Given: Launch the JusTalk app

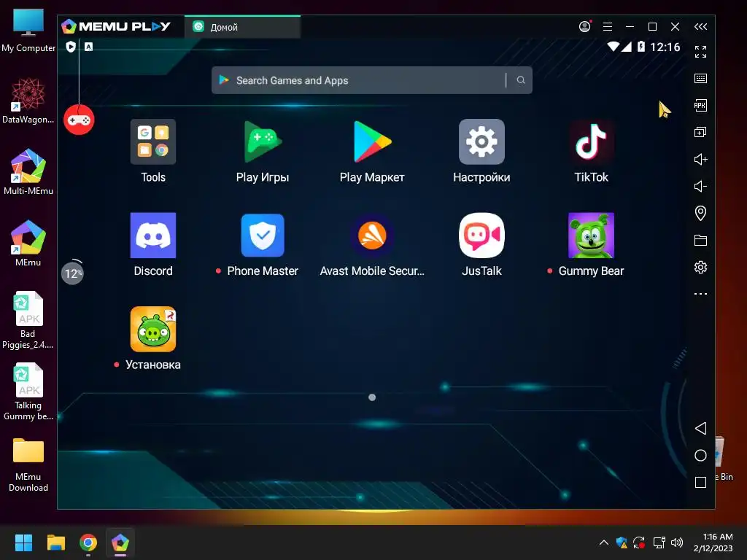Looking at the screenshot, I should pyautogui.click(x=481, y=236).
